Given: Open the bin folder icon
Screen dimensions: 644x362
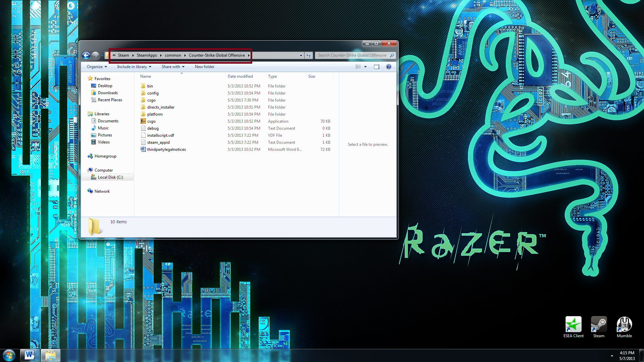Looking at the screenshot, I should 143,86.
